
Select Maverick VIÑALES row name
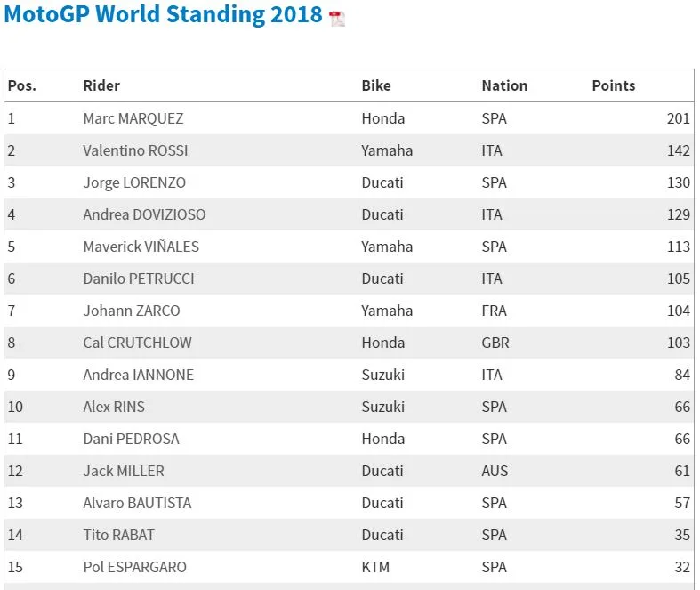[x=141, y=247]
